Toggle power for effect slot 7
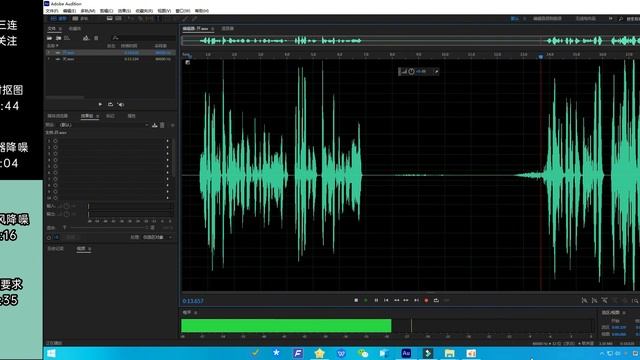The height and width of the screenshot is (360, 640). point(55,179)
